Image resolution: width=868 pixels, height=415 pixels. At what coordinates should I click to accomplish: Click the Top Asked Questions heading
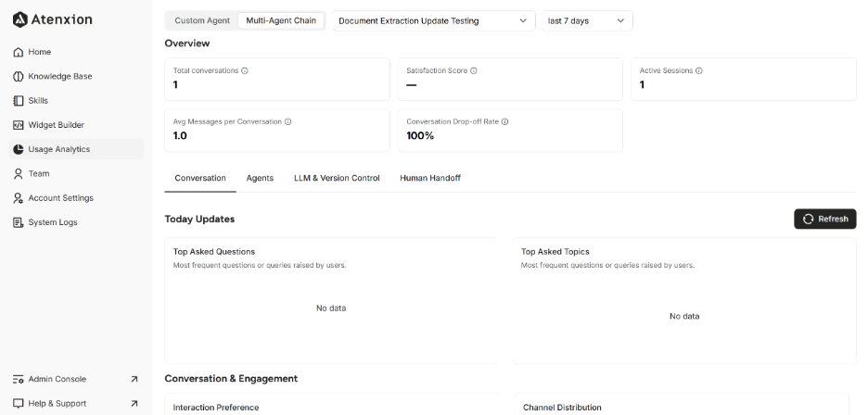tap(213, 252)
